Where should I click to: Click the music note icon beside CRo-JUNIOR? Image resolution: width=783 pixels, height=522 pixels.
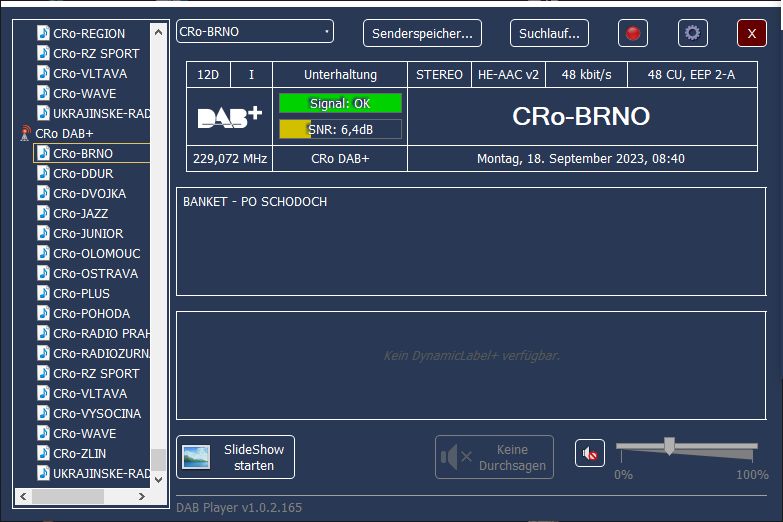pos(43,233)
